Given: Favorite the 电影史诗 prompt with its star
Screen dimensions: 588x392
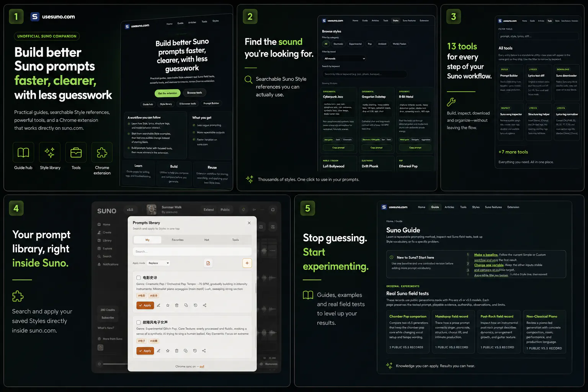Looking at the screenshot, I should [168, 305].
